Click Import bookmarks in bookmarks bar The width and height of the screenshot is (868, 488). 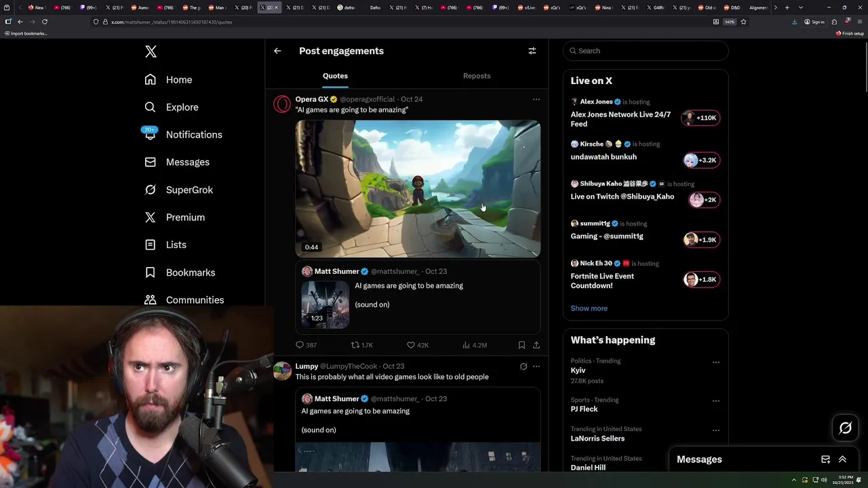pos(26,33)
